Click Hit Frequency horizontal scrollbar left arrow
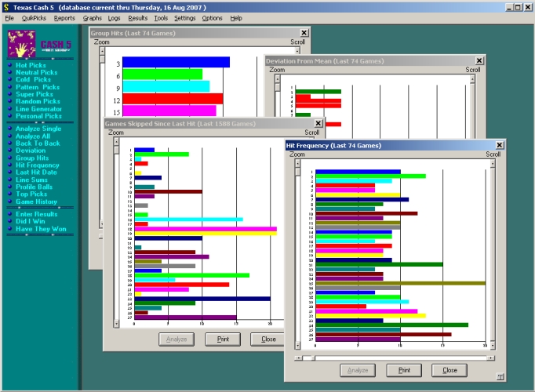The image size is (535, 392). [x=298, y=358]
